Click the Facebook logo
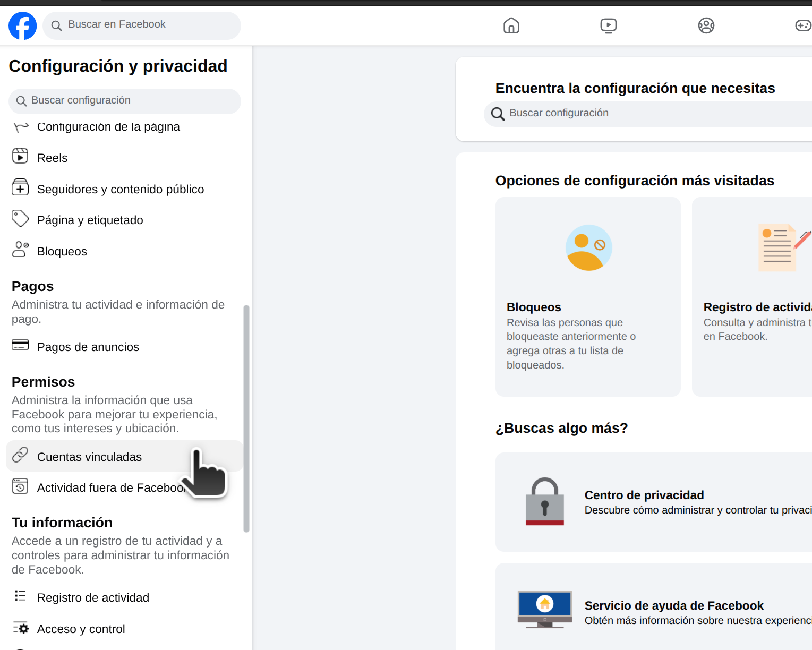This screenshot has width=812, height=650. [23, 25]
